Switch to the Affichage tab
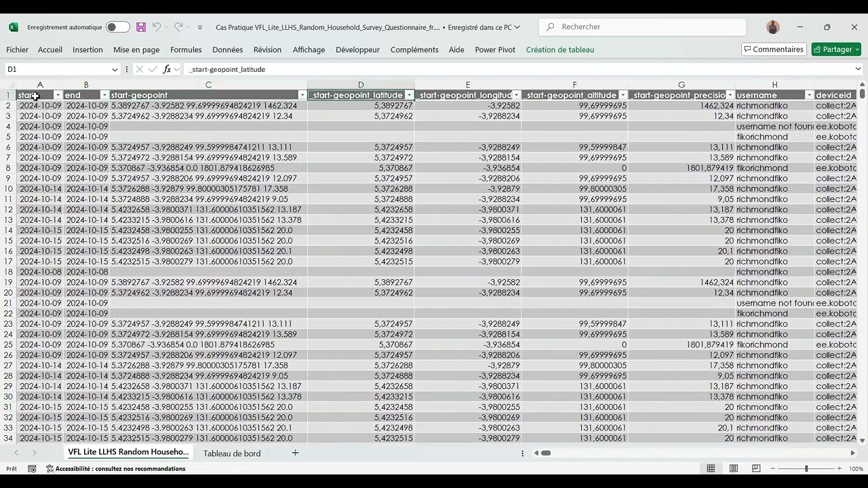Viewport: 868px width, 488px height. coord(309,49)
